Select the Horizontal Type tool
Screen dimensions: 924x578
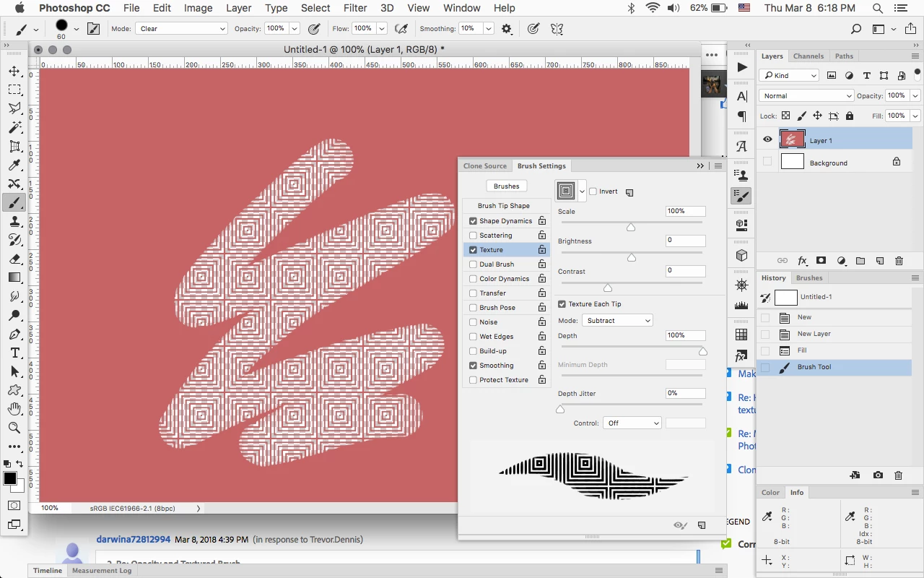(x=14, y=353)
